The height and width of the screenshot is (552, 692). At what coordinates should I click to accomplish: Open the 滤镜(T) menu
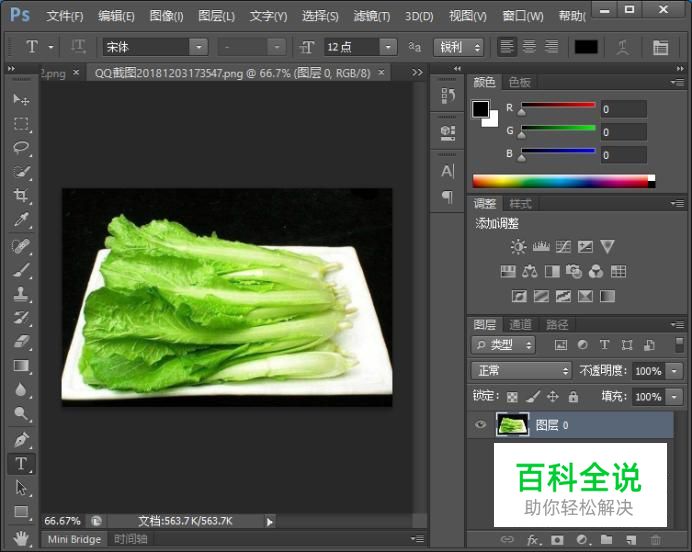(x=372, y=16)
